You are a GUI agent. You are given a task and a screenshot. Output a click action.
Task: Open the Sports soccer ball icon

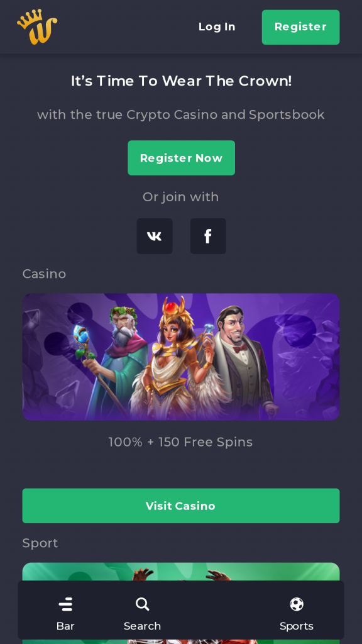point(297,604)
